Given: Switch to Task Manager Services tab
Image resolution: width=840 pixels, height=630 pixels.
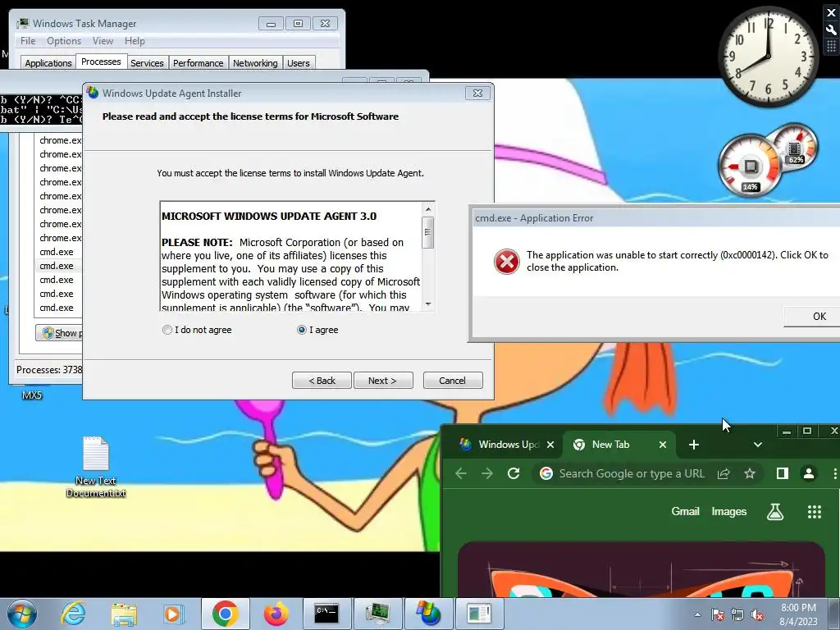Looking at the screenshot, I should (147, 63).
